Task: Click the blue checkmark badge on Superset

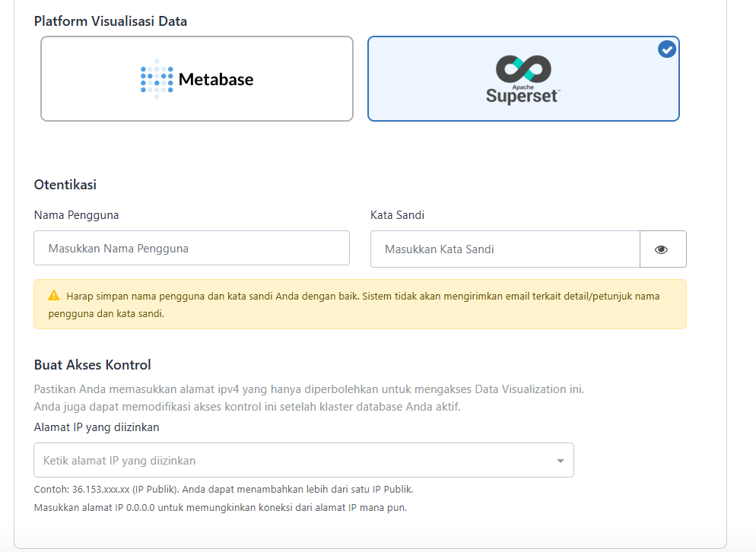Action: point(666,49)
